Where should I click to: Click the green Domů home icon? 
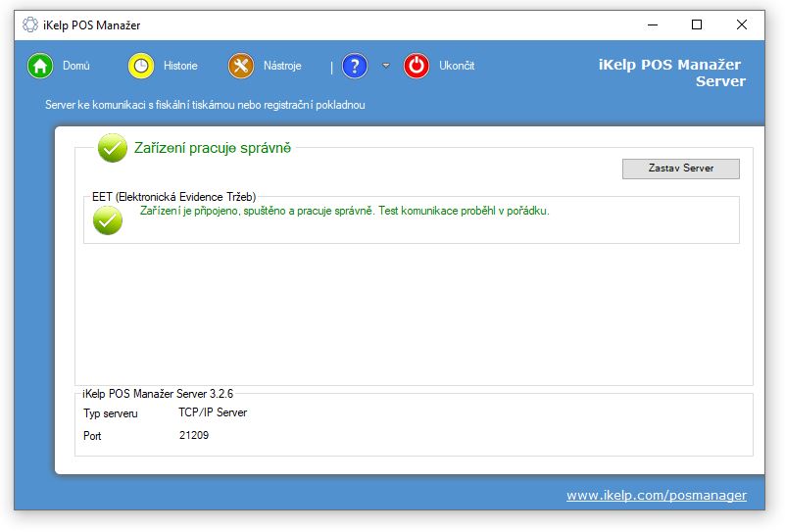click(x=40, y=66)
